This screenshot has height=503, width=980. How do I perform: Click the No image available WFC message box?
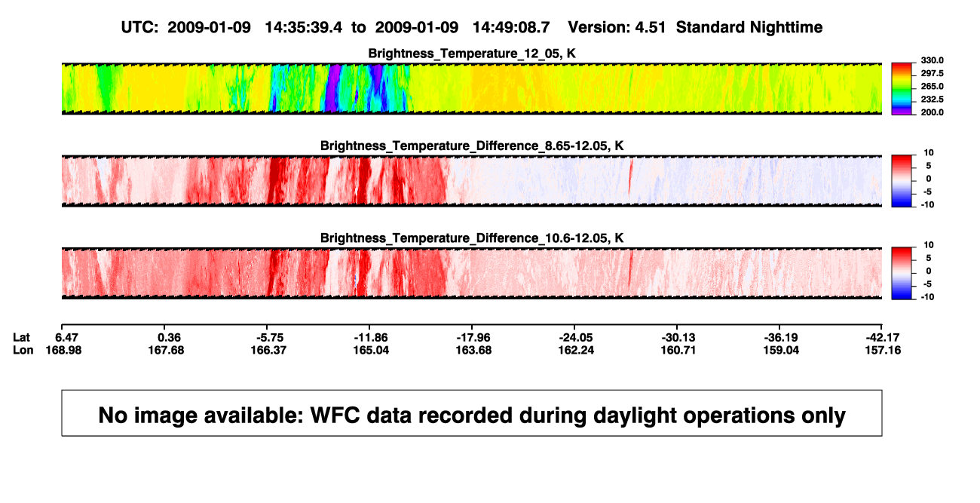[x=472, y=413]
